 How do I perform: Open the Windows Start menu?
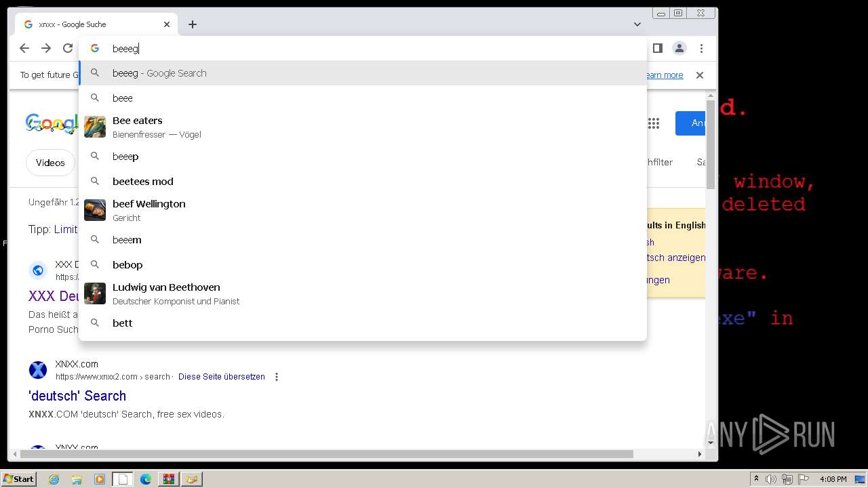[x=19, y=479]
